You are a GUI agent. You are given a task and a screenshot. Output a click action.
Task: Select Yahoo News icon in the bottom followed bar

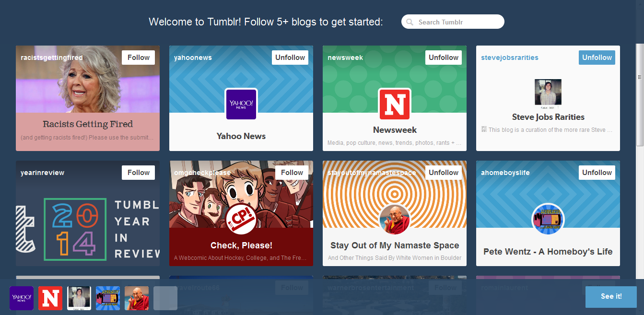coord(22,298)
